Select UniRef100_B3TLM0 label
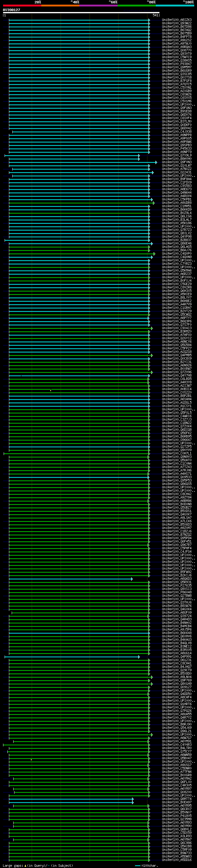The height and width of the screenshot is (868, 197). coord(177,122)
